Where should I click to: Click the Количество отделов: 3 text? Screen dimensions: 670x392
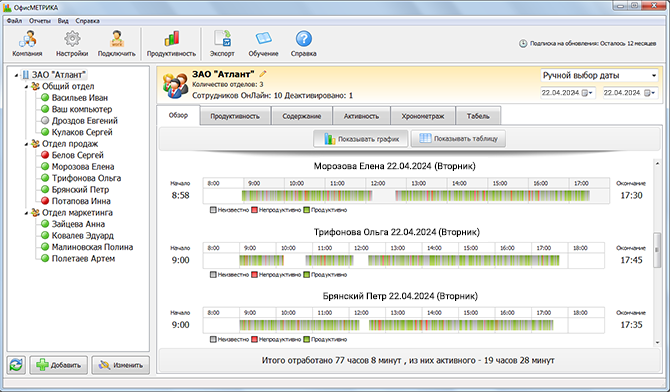point(228,85)
